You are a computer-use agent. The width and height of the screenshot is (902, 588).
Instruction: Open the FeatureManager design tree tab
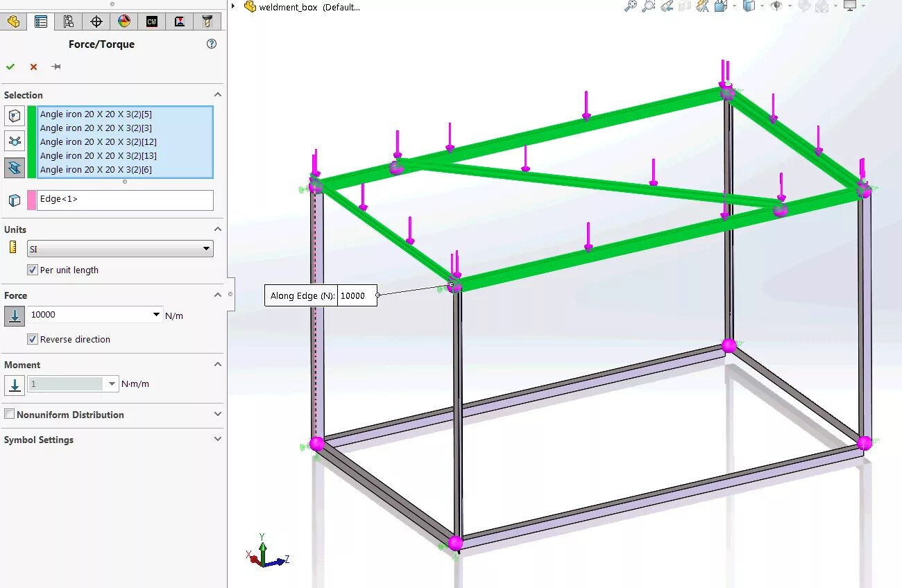pos(13,21)
